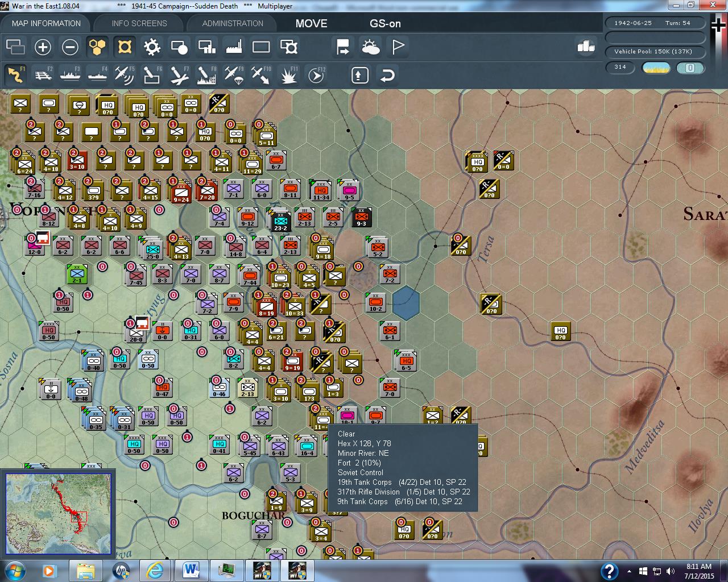728x582 pixels.
Task: Click the rectangle-with-circle toolbar icon
Action: coord(179,47)
